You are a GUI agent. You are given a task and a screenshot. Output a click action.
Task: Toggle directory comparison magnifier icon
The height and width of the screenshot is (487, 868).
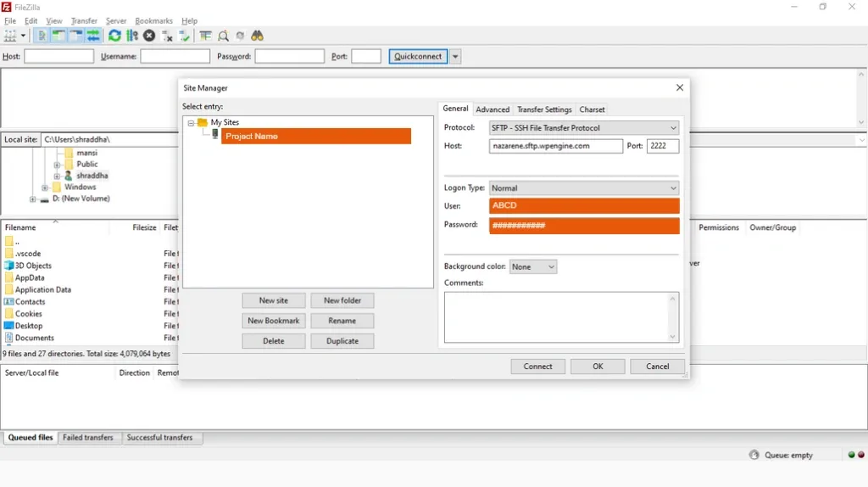[x=223, y=36]
